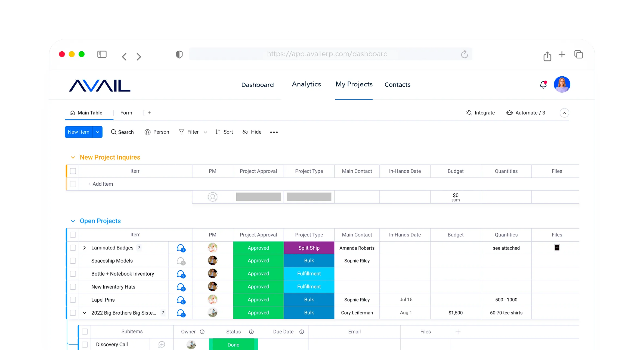Click the Integrate plug icon
This screenshot has height=350, width=644.
(x=469, y=113)
